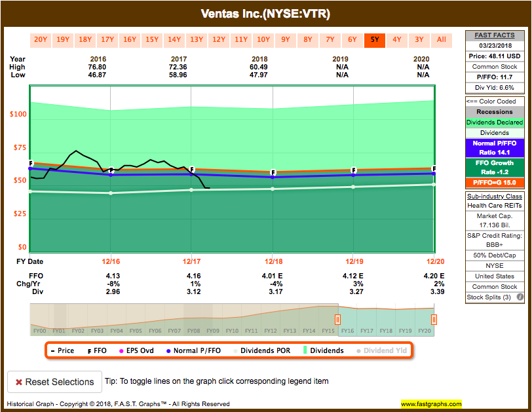Open the www.fastgraphs.com link
The image size is (532, 412).
(431, 404)
